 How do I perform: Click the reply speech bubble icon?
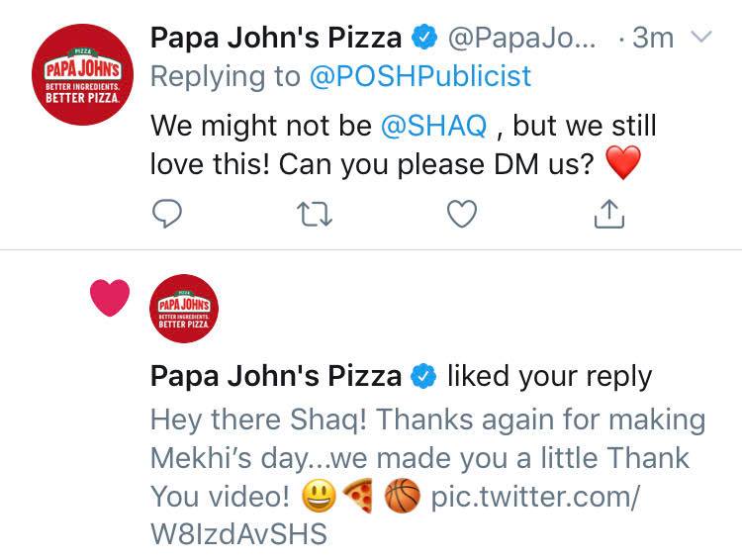click(167, 214)
